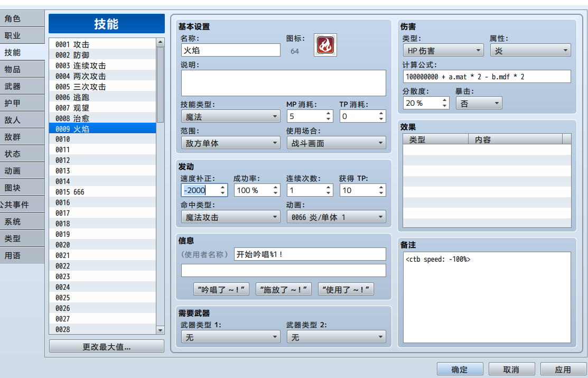588x378 pixels.
Task: Open the skill icon picker showing the flame
Action: (x=325, y=45)
